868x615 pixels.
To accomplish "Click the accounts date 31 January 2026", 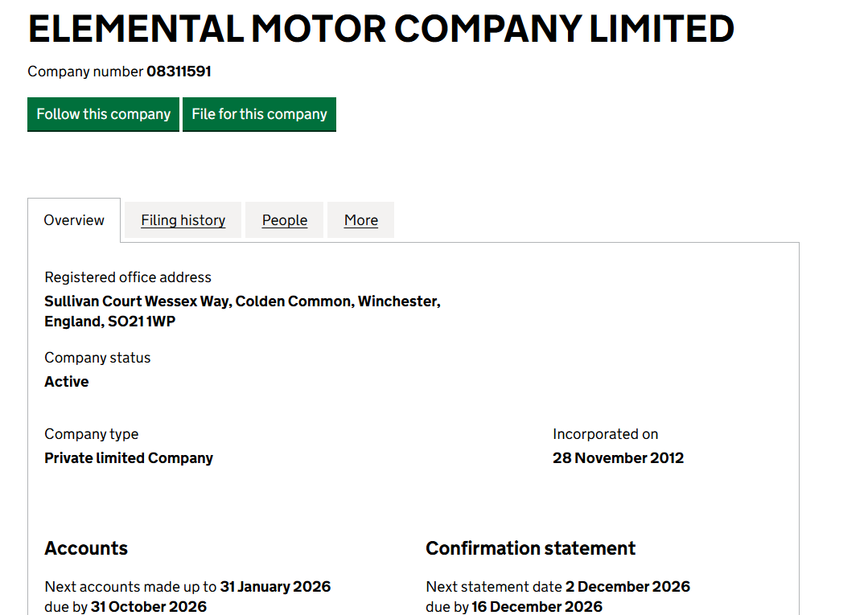I will (x=275, y=587).
